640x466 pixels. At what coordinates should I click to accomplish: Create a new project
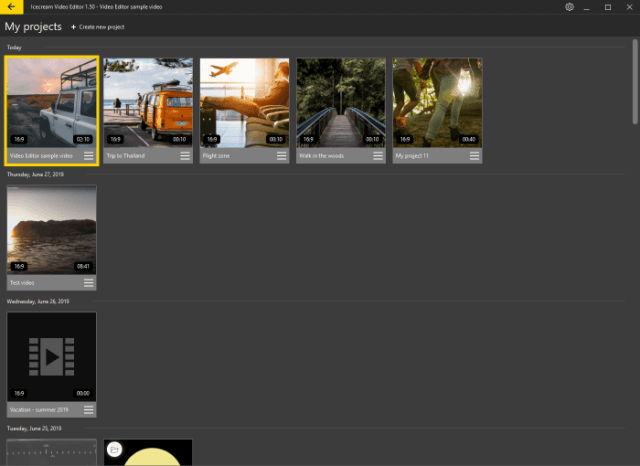coord(98,27)
